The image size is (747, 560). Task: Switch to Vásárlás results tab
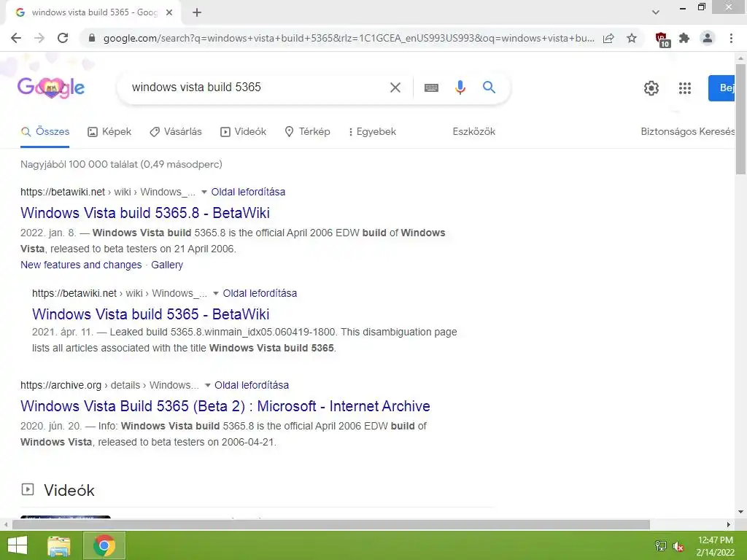coord(176,131)
